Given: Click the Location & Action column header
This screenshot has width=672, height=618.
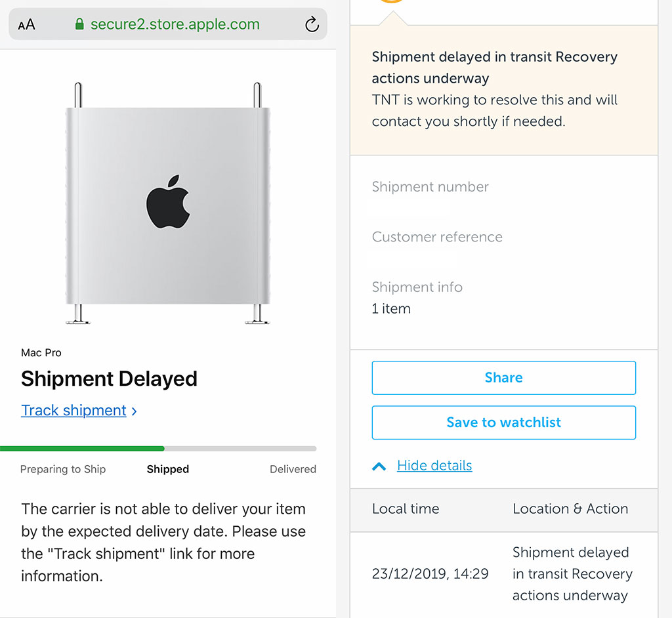Looking at the screenshot, I should (x=570, y=509).
